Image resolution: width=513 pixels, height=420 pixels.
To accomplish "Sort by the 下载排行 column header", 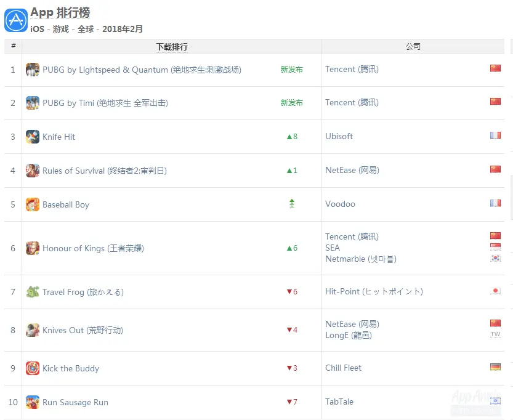I will 172,47.
